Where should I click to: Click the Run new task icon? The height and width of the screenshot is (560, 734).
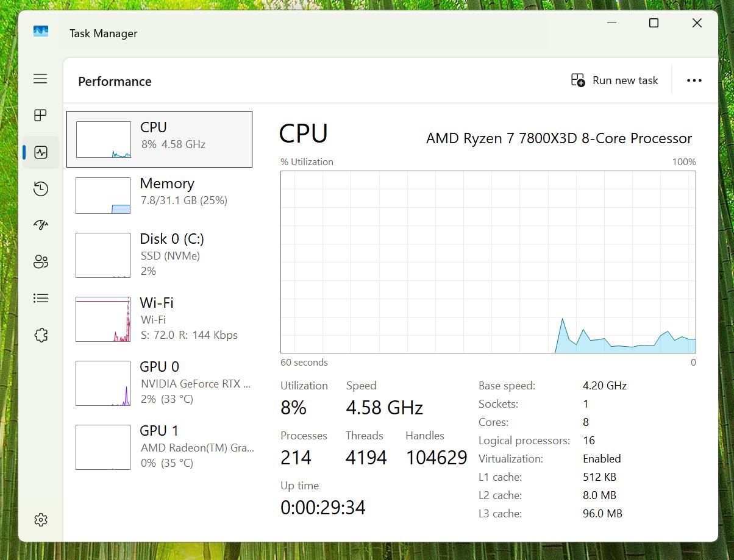[x=578, y=80]
